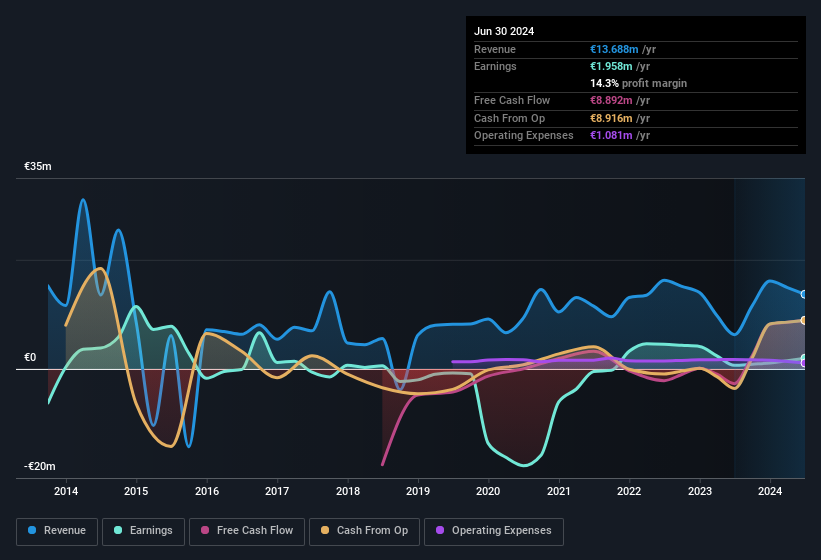
Task: Click the Earnings label in tooltip
Action: pos(495,66)
